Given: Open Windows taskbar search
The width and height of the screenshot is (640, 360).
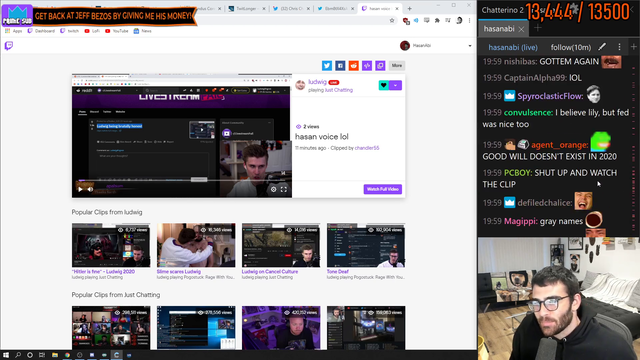Looking at the screenshot, I should coord(18,355).
